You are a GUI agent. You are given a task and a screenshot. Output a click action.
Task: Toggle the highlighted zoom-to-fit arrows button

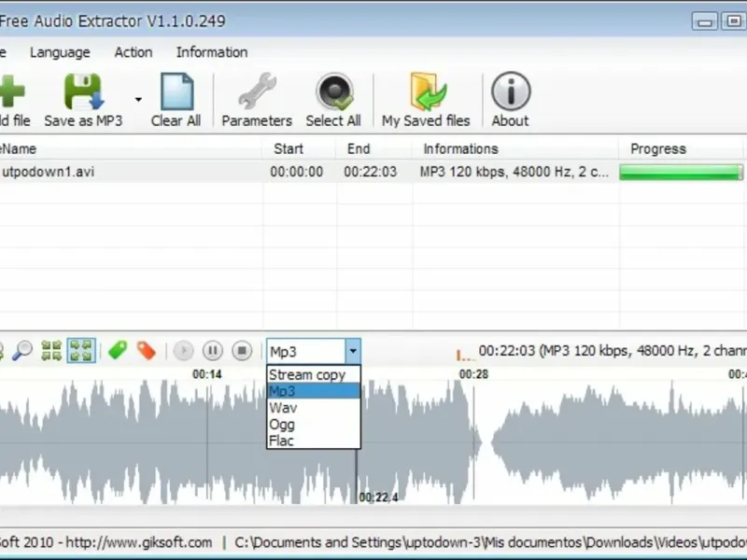[x=81, y=351]
